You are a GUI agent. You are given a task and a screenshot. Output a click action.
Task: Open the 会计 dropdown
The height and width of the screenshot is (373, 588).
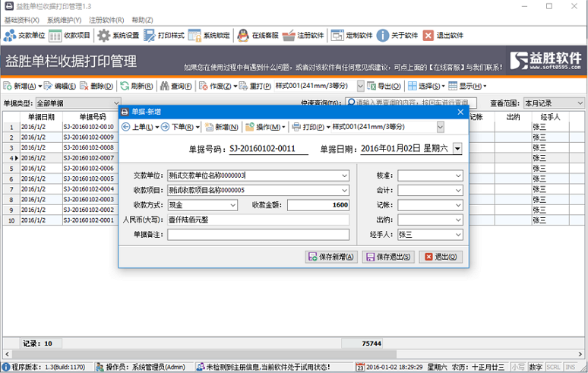(x=458, y=191)
